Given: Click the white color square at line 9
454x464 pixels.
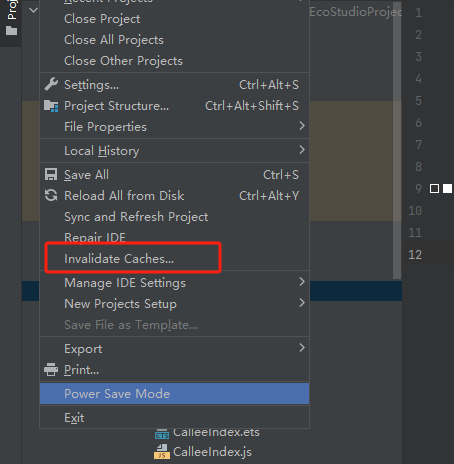Looking at the screenshot, I should tap(447, 189).
